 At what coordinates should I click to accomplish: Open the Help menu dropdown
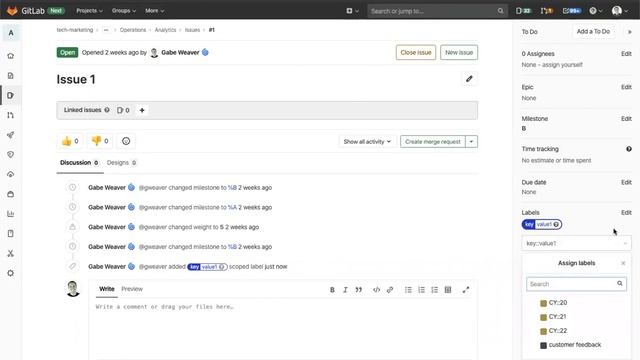pyautogui.click(x=596, y=11)
